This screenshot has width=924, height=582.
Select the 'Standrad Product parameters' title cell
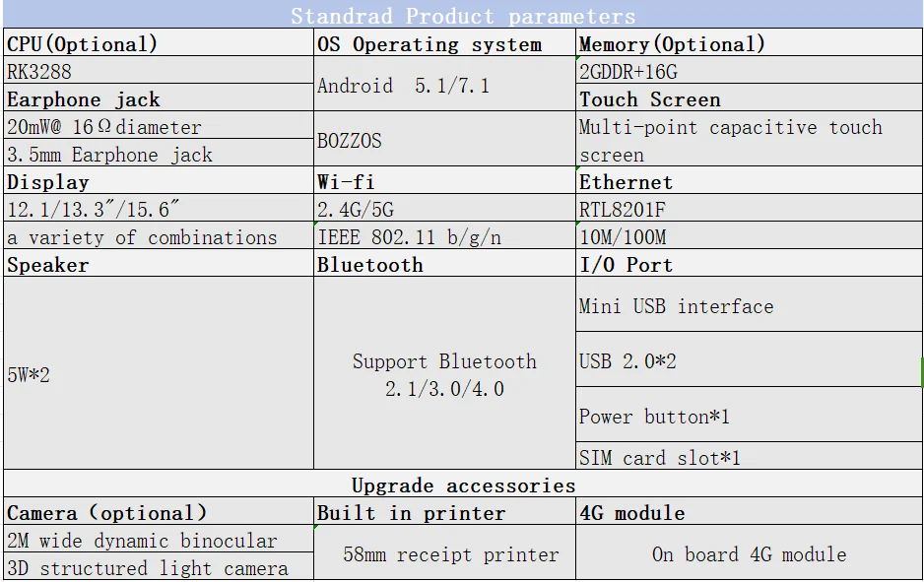tap(463, 16)
